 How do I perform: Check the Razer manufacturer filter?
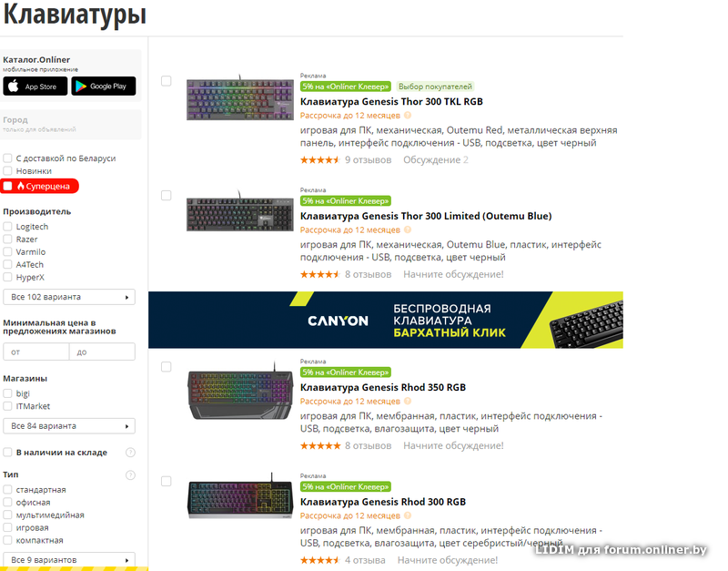7,239
